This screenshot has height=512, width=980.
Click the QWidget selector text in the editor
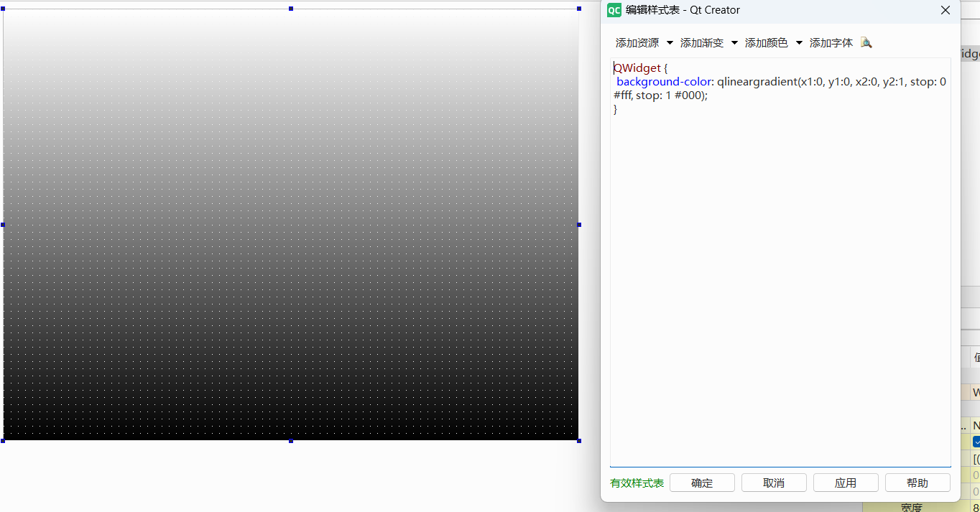pyautogui.click(x=637, y=68)
